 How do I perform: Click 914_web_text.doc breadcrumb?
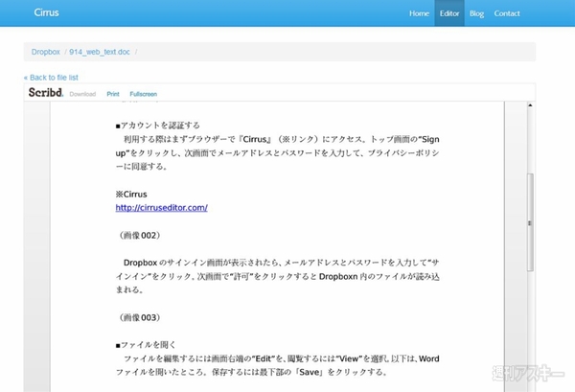[100, 52]
